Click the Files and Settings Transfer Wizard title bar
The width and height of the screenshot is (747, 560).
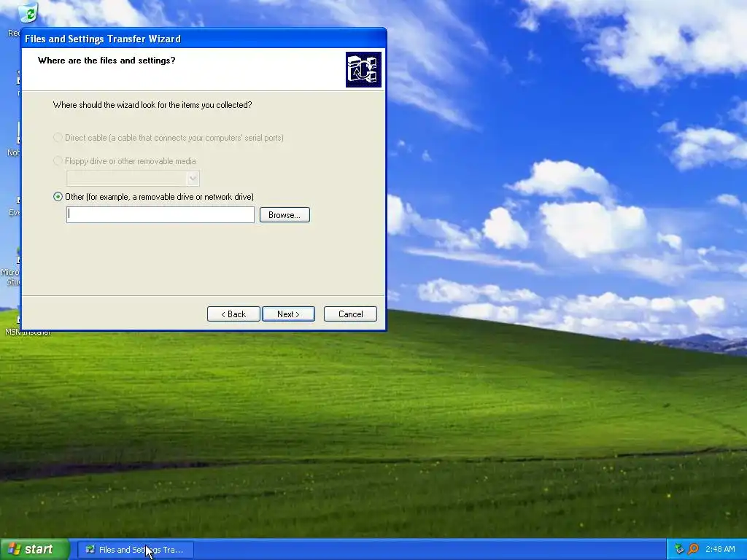tap(204, 39)
